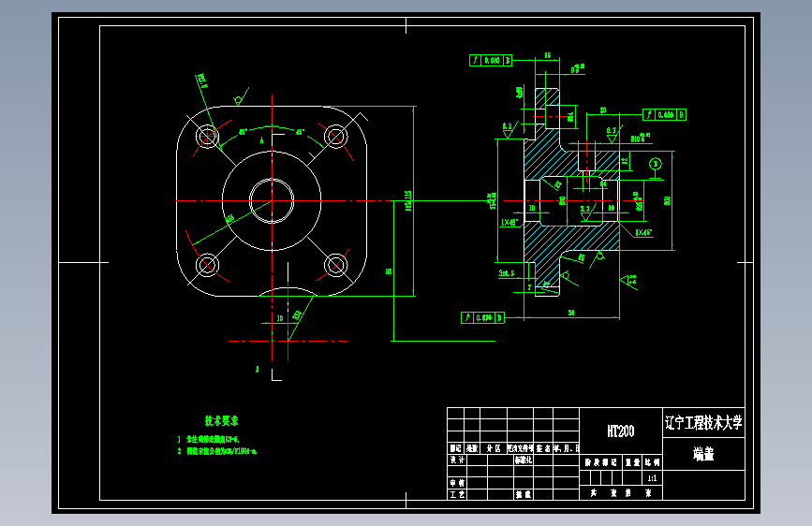This screenshot has width=812, height=526.
Task: Select the bottom-right bolt hole in front view
Action: [x=335, y=265]
